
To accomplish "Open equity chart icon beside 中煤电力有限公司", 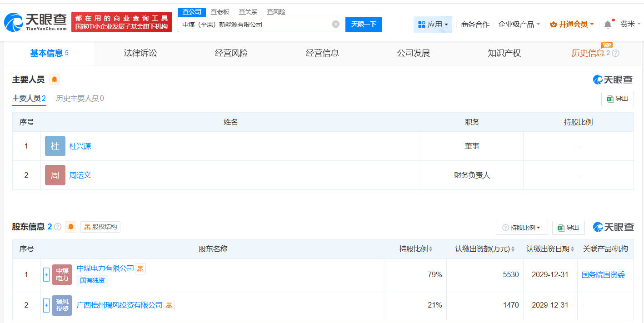I will click(140, 268).
